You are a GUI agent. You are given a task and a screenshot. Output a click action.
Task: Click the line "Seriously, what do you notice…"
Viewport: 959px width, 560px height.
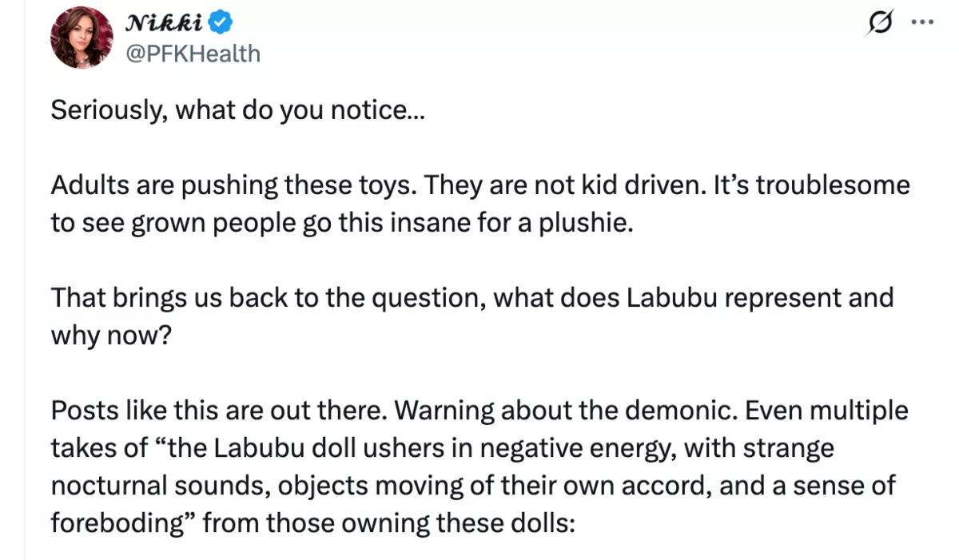(x=238, y=109)
